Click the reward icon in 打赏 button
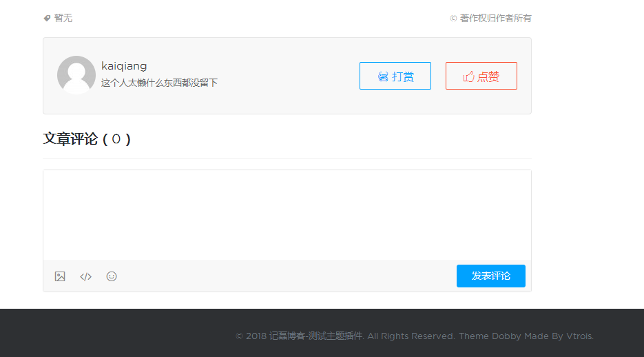644x357 pixels. click(x=383, y=76)
